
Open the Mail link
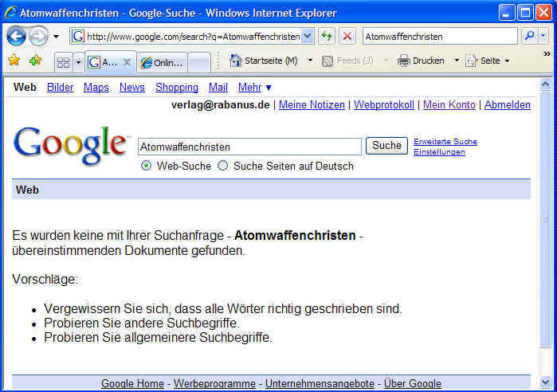218,88
